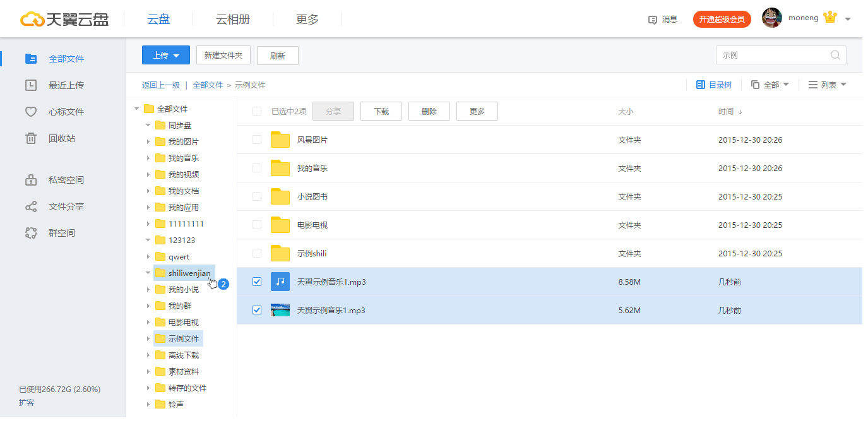Open the 更多 menu in top navigation
This screenshot has width=868, height=423.
[307, 19]
